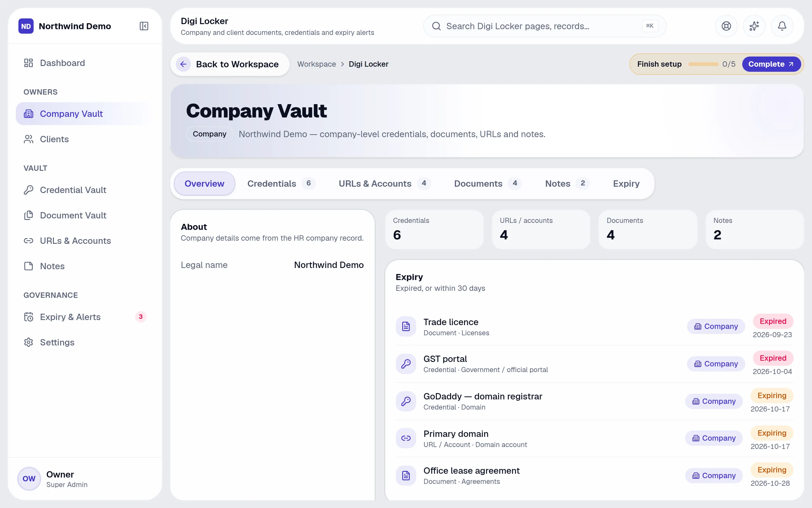The height and width of the screenshot is (508, 812).
Task: Switch to the Expiry tab
Action: (626, 184)
